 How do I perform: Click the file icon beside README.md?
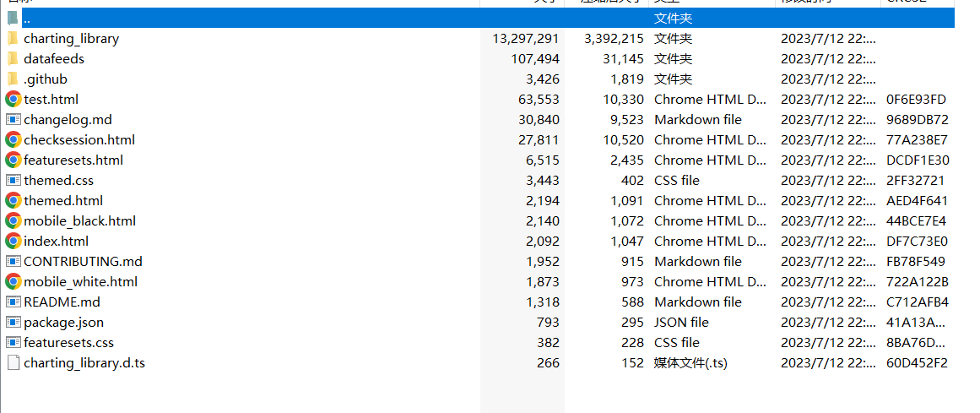(14, 302)
